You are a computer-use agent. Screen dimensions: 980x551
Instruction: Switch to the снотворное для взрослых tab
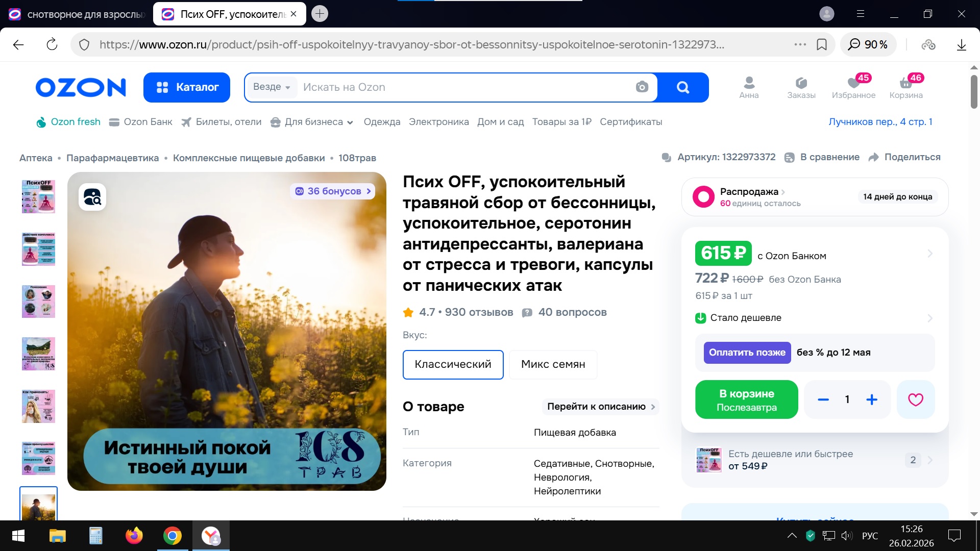tap(77, 14)
